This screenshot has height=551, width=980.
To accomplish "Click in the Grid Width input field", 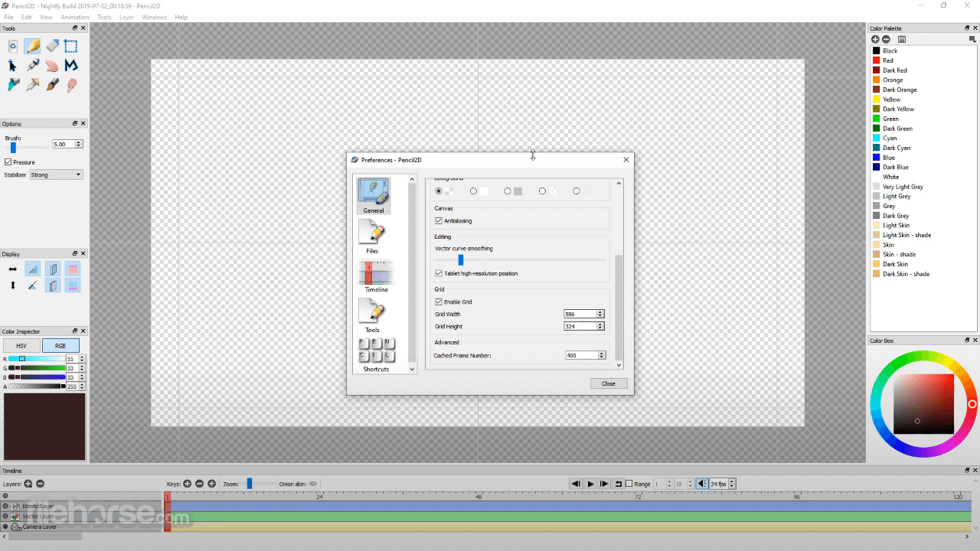I will coord(580,314).
